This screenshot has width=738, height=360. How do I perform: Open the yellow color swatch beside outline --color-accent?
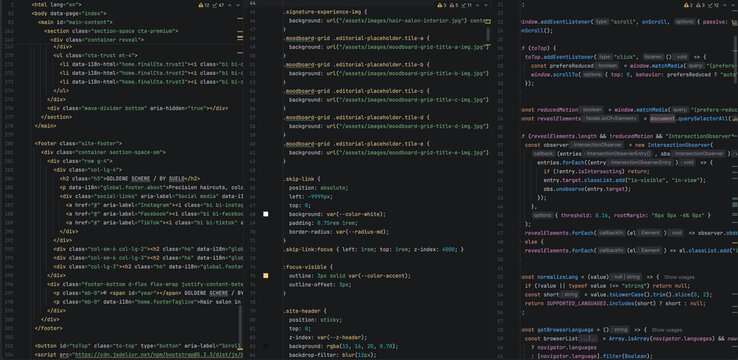(x=265, y=276)
